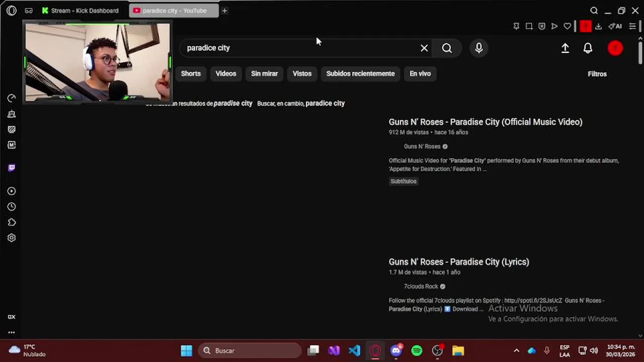Click the GX corner icon in sidebar
Screen dimensions: 644x362
[12, 317]
